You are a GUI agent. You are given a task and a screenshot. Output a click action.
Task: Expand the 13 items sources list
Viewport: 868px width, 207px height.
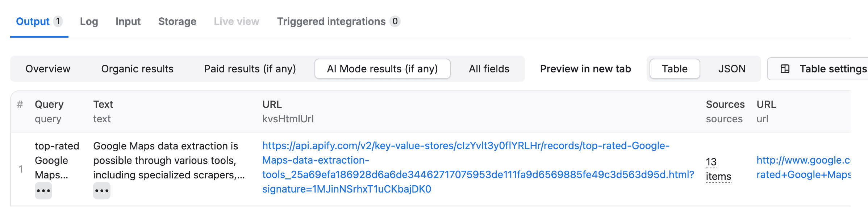pos(718,169)
